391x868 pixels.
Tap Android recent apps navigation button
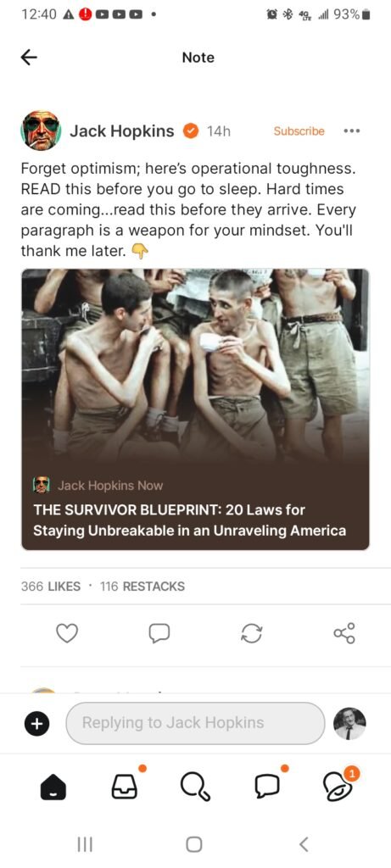pyautogui.click(x=85, y=844)
